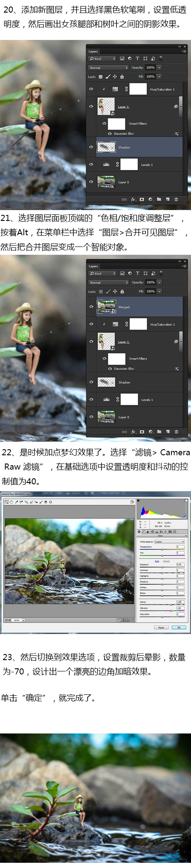The width and height of the screenshot is (191, 868).
Task: Hide Shadow layer in the Merged-layer panel
Action: (x=91, y=382)
